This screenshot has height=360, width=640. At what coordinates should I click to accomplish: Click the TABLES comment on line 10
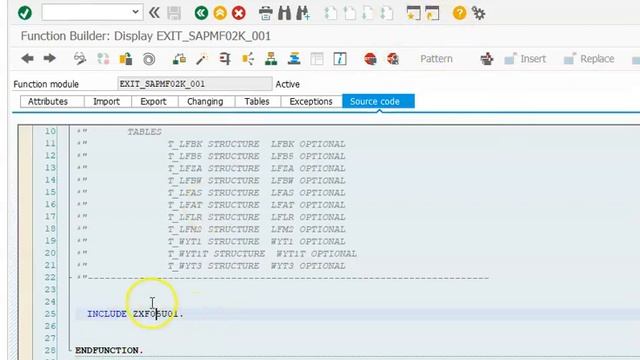(144, 132)
